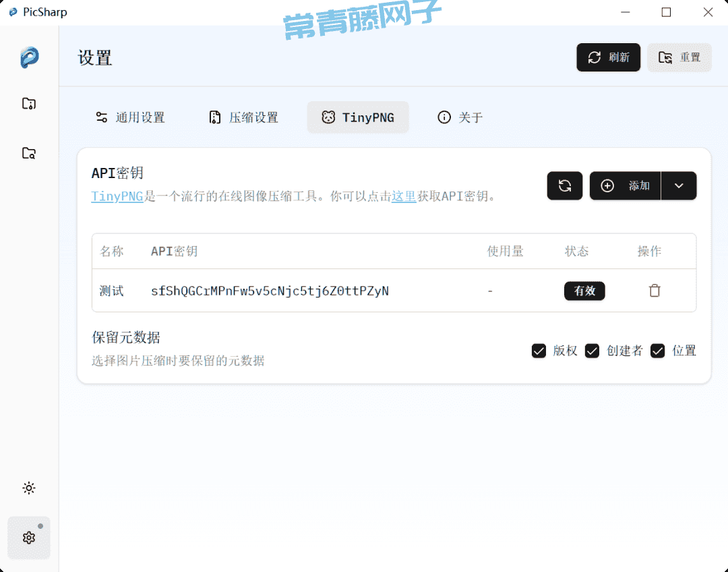Click the 名称 column header
The height and width of the screenshot is (572, 728).
111,252
